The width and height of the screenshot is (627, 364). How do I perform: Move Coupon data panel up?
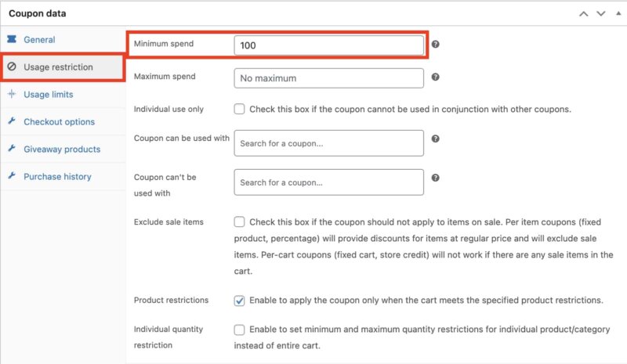click(583, 13)
